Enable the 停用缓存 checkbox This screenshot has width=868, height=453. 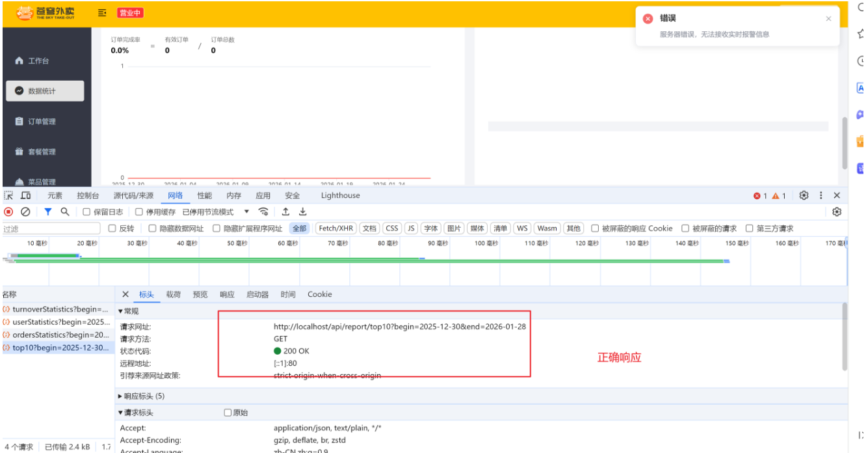pyautogui.click(x=138, y=212)
